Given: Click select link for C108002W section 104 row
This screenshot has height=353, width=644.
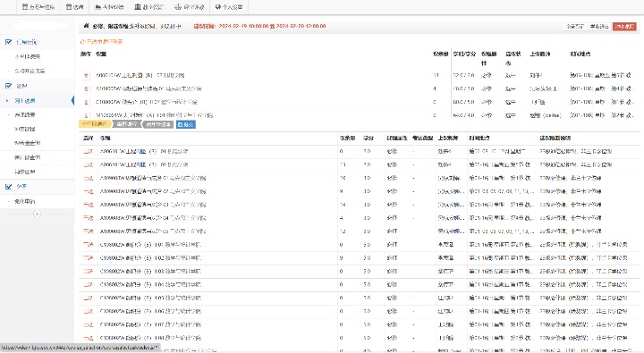Looking at the screenshot, I should 88,284.
